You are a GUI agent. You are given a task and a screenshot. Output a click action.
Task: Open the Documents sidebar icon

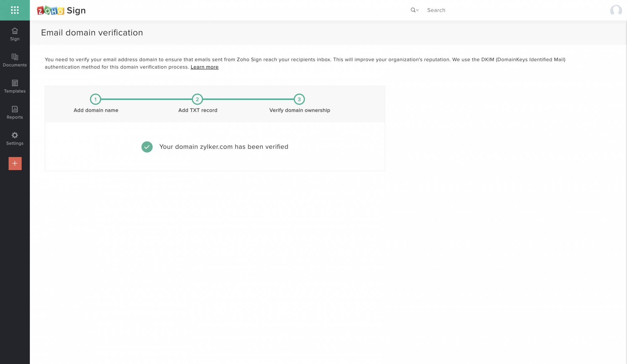[x=15, y=60]
